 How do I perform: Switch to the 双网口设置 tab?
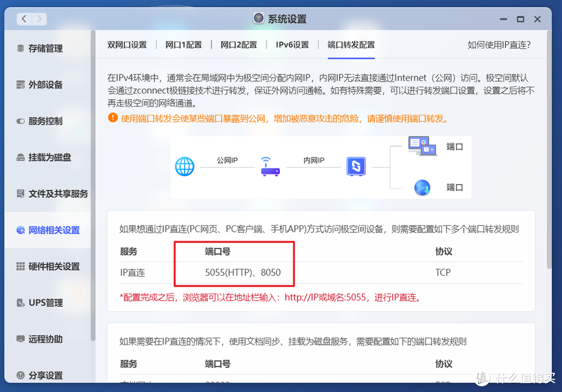pos(127,45)
